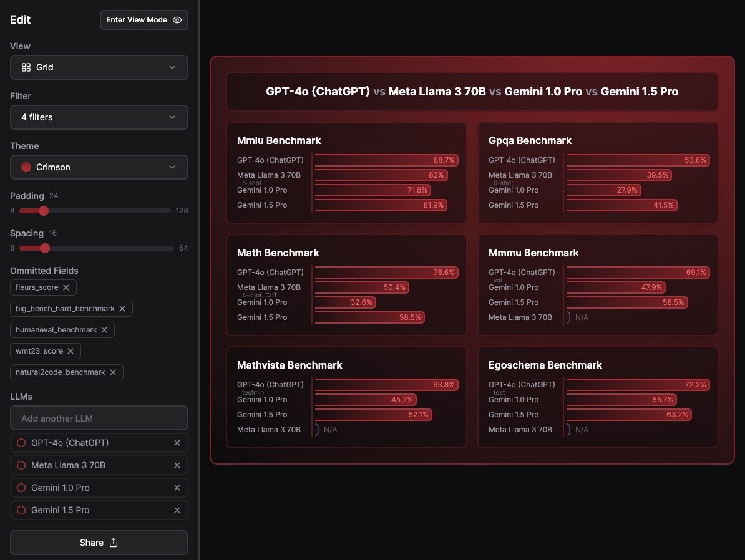Click the Theme dropdown chevron arrow
The image size is (745, 560).
[x=172, y=167]
